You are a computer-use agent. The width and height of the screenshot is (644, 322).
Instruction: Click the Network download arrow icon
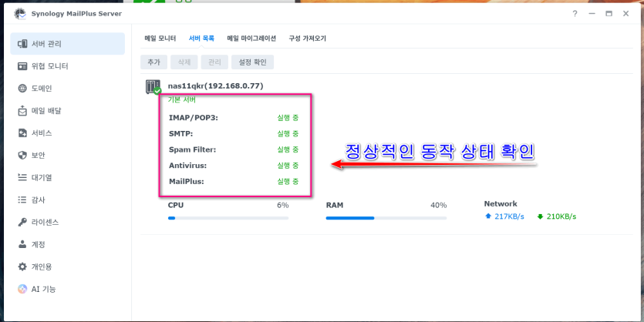[540, 216]
